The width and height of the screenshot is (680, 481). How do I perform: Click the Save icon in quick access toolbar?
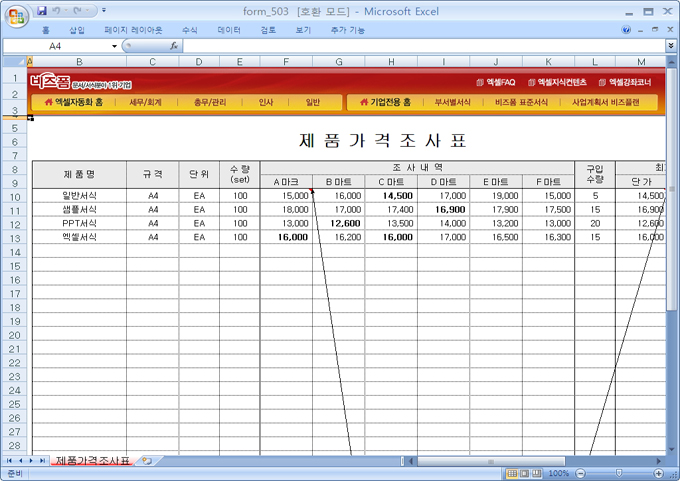pyautogui.click(x=41, y=10)
